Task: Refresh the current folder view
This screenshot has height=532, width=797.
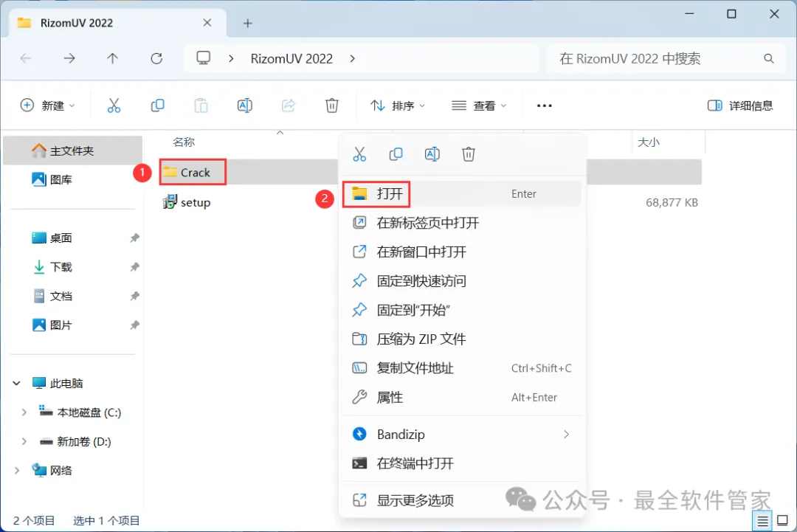Action: point(156,58)
